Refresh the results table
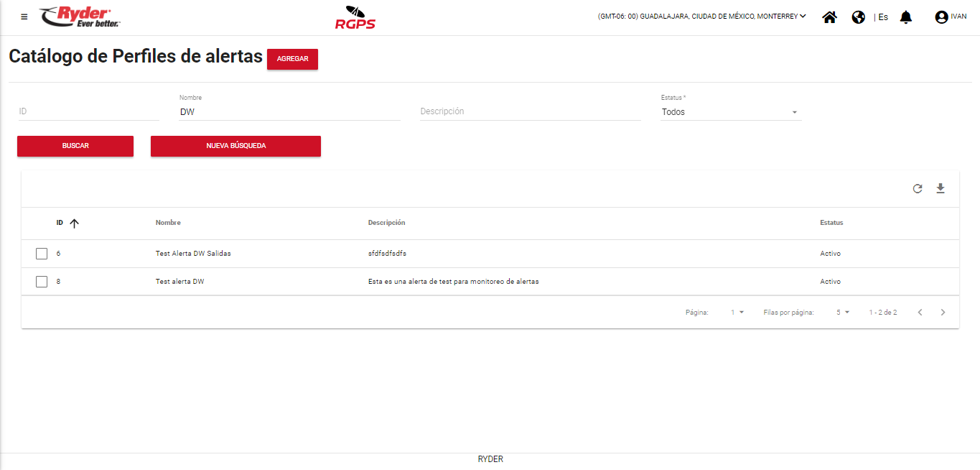 [x=917, y=189]
